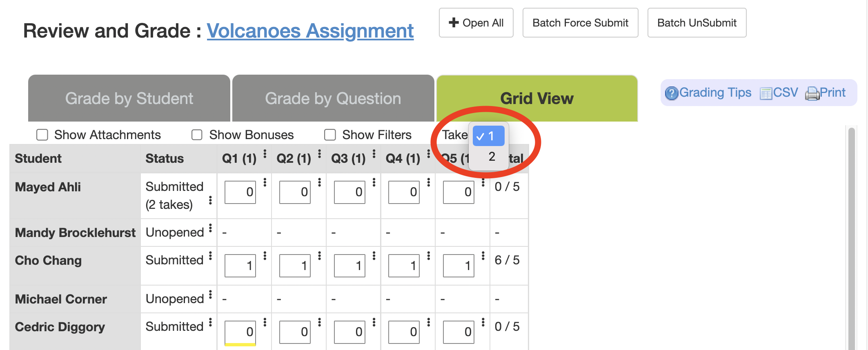This screenshot has height=350, width=868.
Task: Switch to the Grade by Question tab
Action: coord(333,98)
